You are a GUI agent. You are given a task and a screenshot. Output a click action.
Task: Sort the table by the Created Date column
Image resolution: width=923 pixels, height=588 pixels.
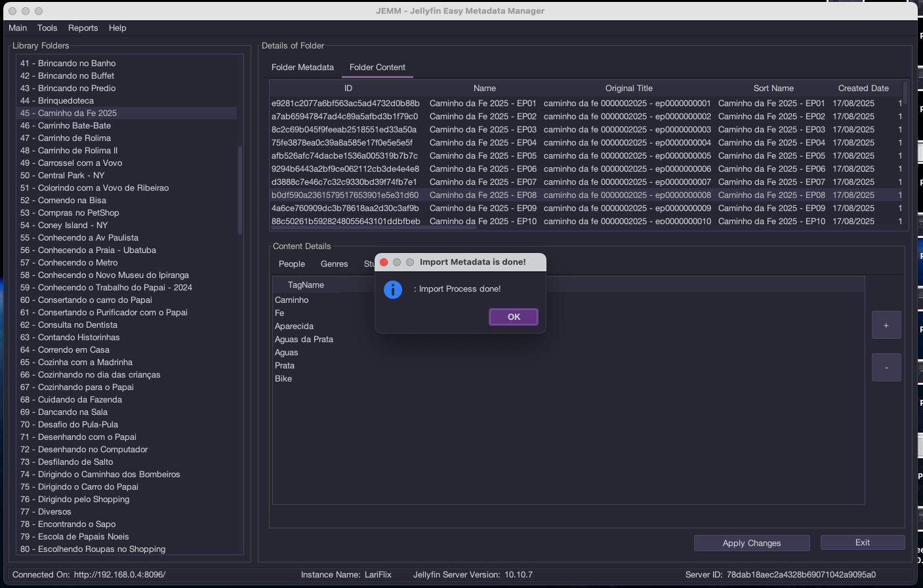point(863,88)
